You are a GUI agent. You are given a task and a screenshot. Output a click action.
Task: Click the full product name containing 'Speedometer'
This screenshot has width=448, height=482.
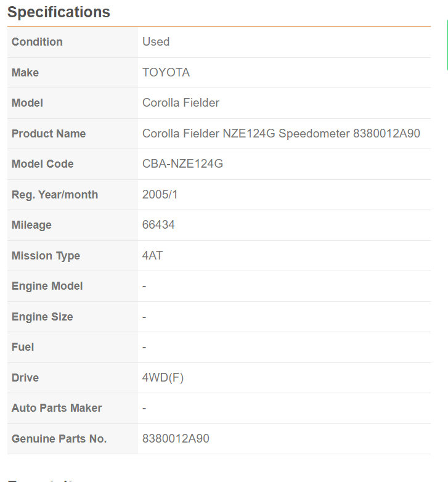(281, 134)
